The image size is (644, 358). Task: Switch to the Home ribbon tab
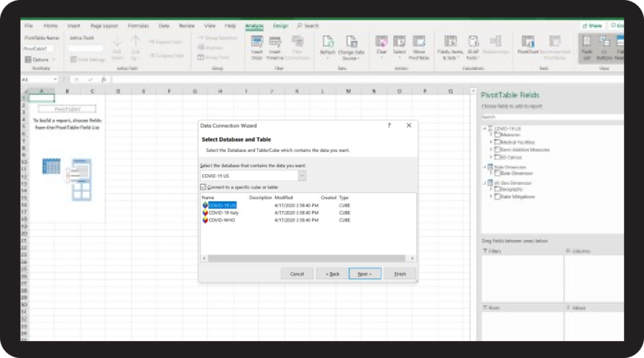pos(50,26)
